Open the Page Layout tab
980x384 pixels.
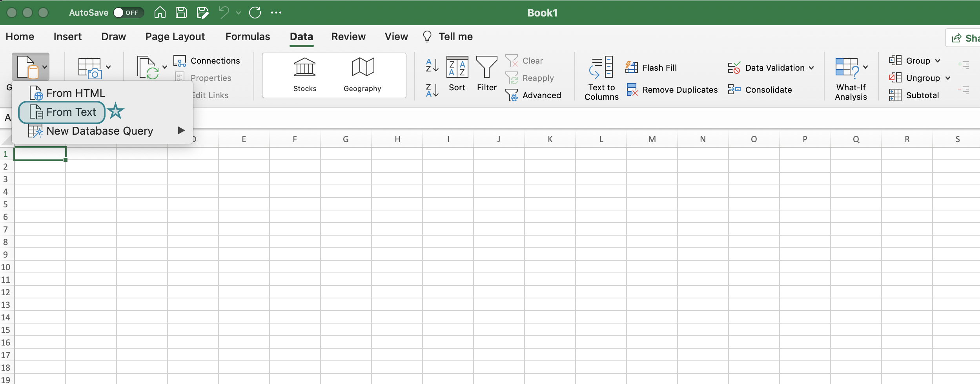click(175, 37)
